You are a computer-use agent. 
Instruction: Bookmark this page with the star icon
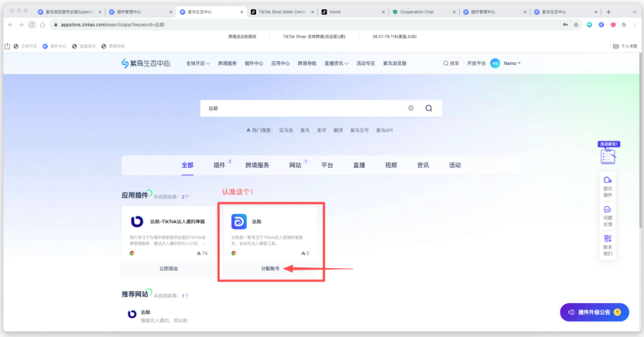tap(576, 25)
